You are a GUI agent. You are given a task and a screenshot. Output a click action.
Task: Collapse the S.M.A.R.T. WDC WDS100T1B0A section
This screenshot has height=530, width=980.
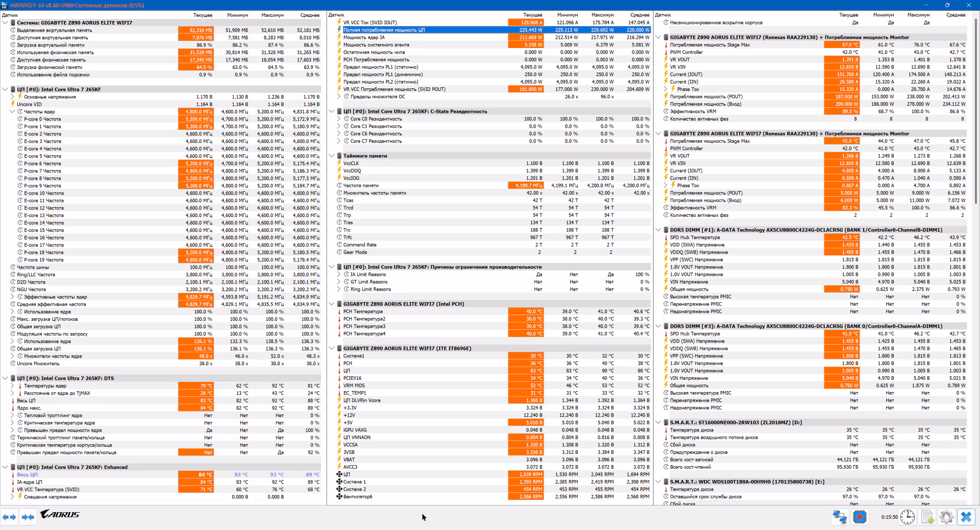(658, 482)
